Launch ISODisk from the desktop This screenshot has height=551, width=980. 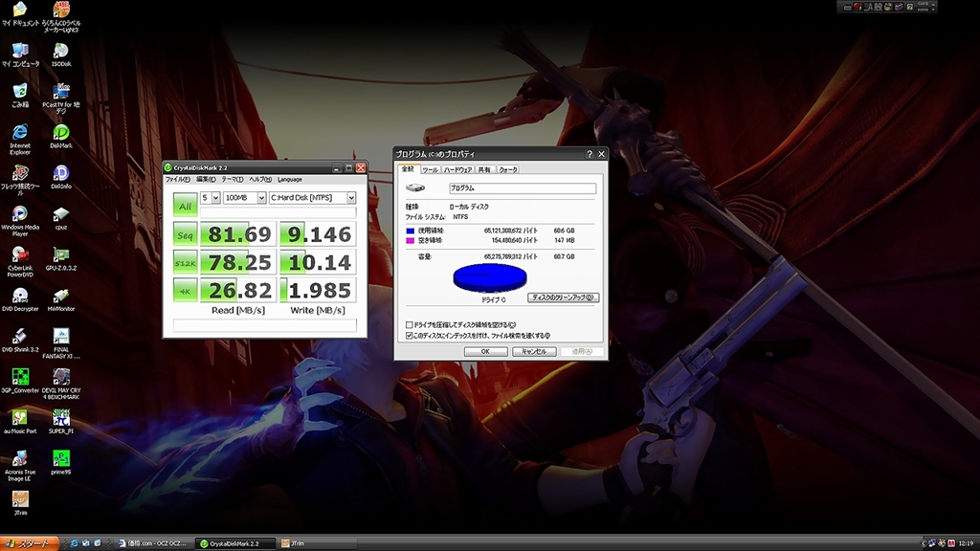61,55
